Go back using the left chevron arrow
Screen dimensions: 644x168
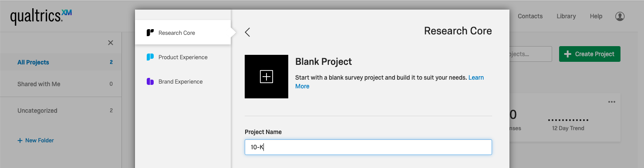click(247, 32)
